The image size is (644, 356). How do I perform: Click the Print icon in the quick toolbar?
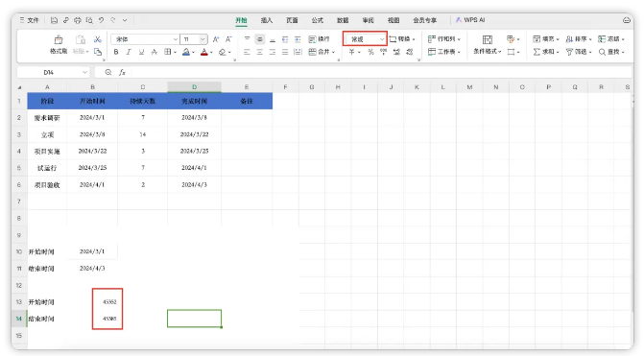(x=78, y=20)
